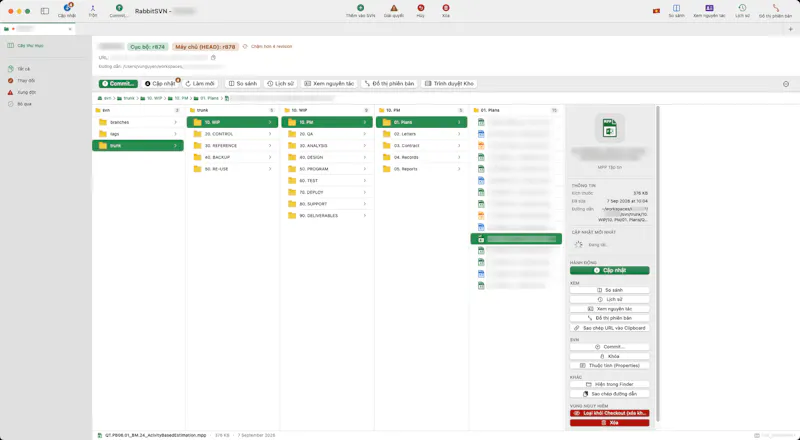Toggle the sidebar panel icon in title bar
The width and height of the screenshot is (800, 440).
[45, 11]
